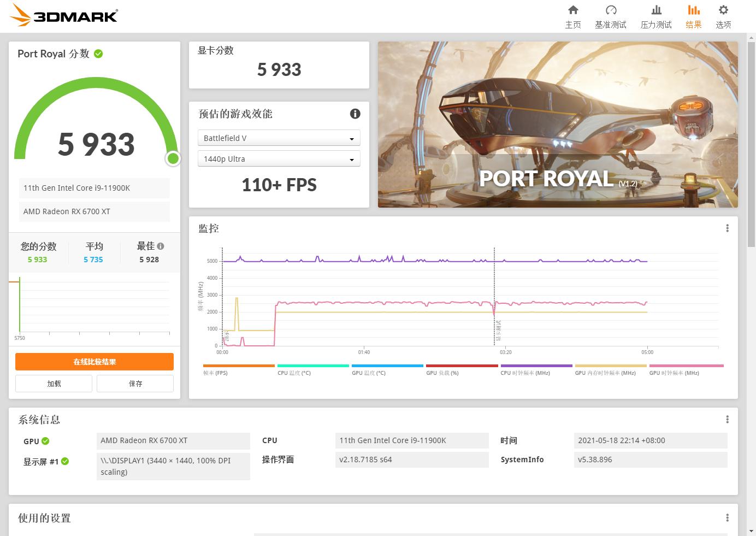This screenshot has width=756, height=536.
Task: Click the small info icon next to 最佳
Action: pyautogui.click(x=160, y=246)
